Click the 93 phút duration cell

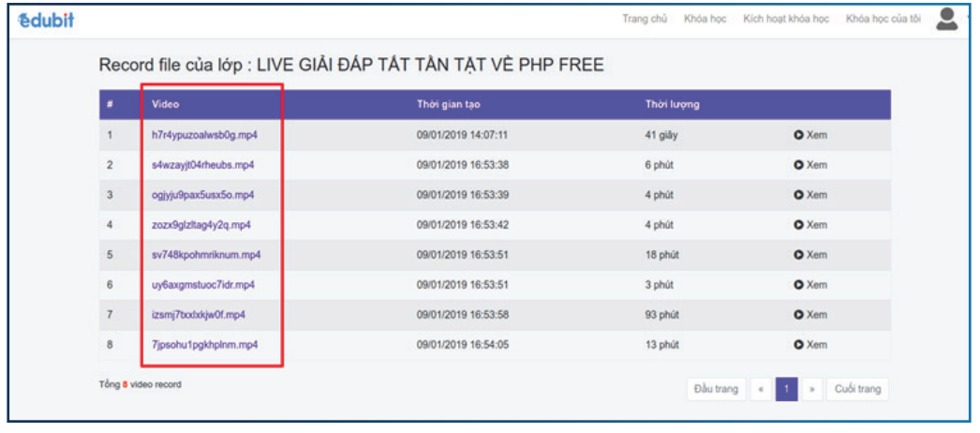click(661, 315)
